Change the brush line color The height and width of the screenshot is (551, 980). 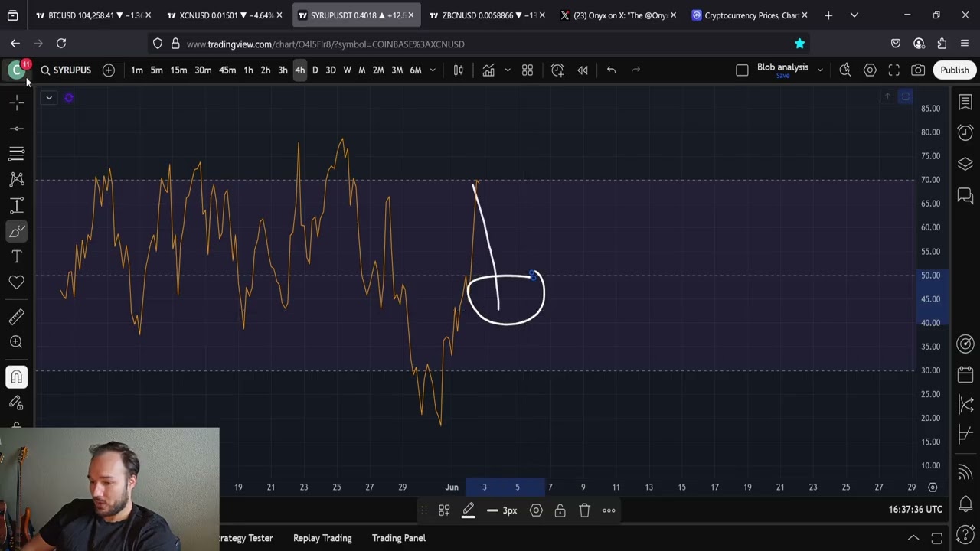tap(468, 510)
